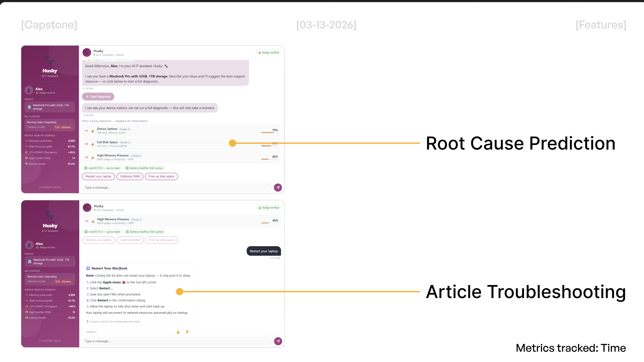644x362 pixels.
Task: Click Husky paw logo in bottom sidebar
Action: [50, 214]
